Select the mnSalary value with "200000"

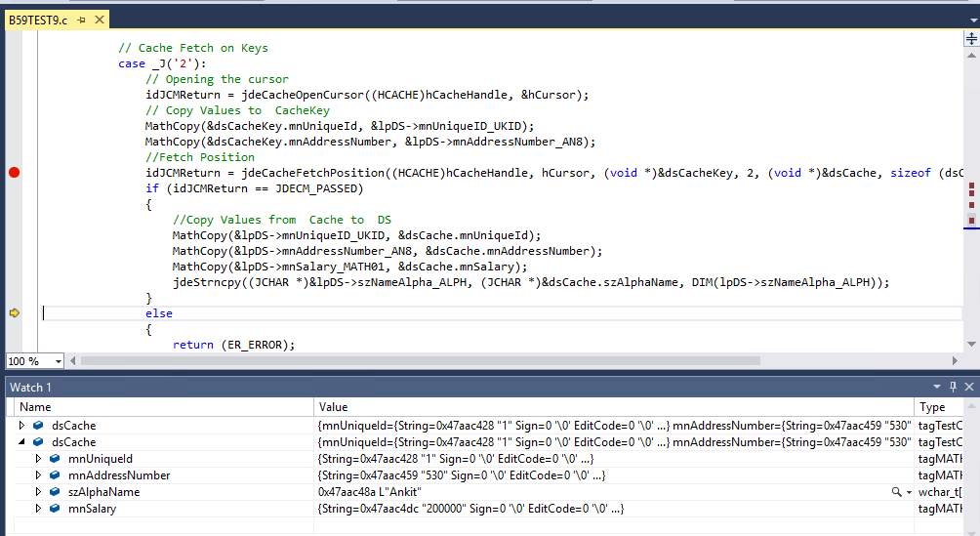tap(471, 509)
